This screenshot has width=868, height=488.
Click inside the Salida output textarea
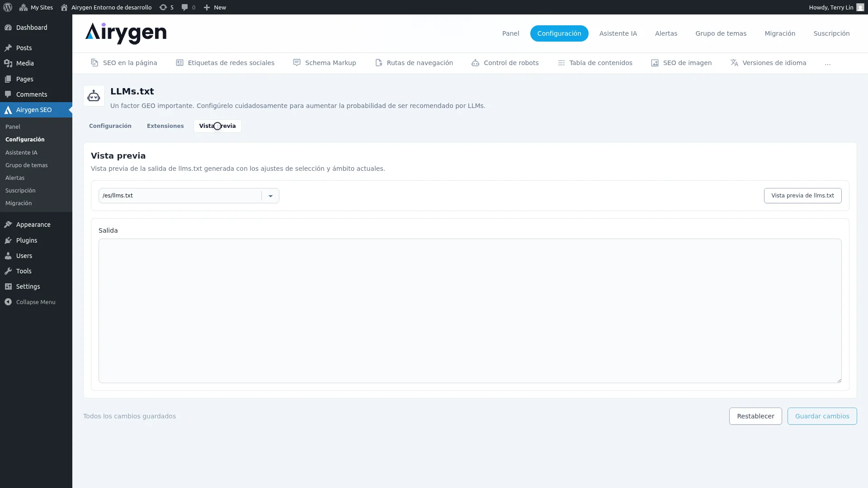point(470,311)
